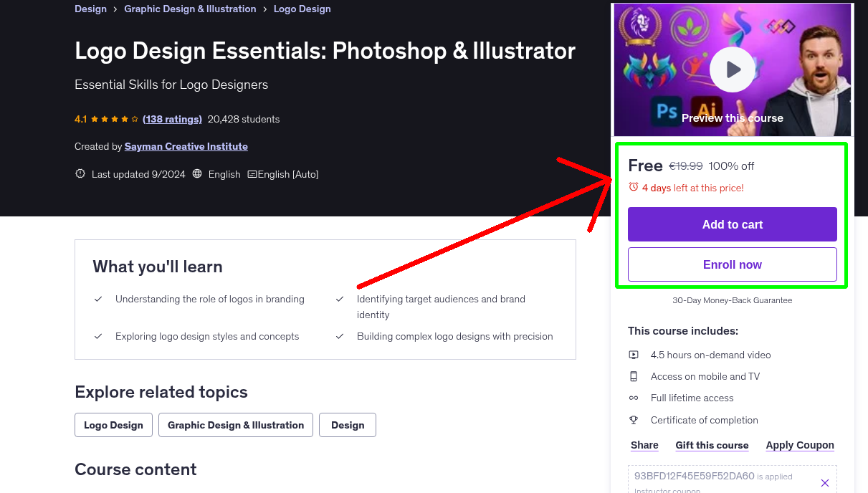Dismiss the applied instructor coupon
Image resolution: width=868 pixels, height=493 pixels.
(x=824, y=482)
